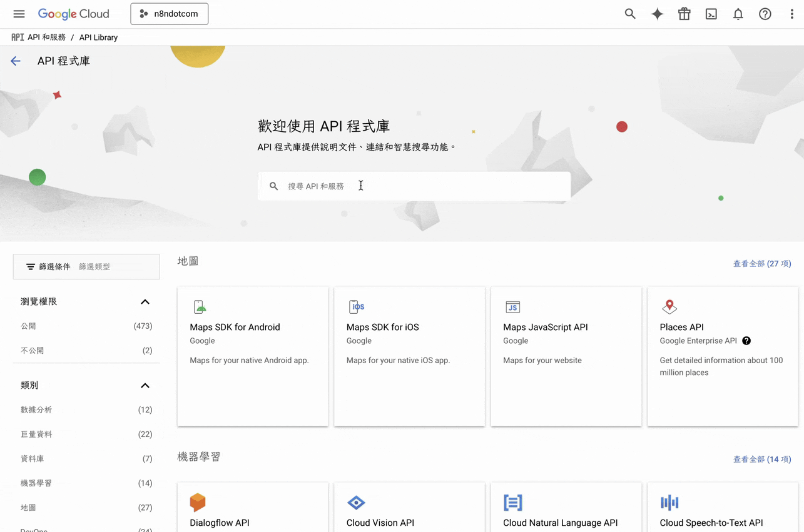Viewport: 804px width, 532px height.
Task: Click the 篩選條件 filter icon
Action: (x=30, y=266)
